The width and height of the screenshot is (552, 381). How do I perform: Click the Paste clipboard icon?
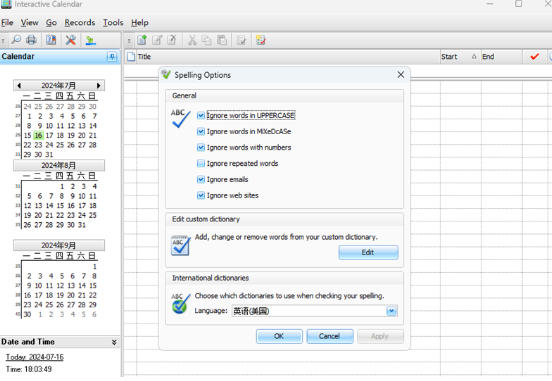click(x=222, y=40)
